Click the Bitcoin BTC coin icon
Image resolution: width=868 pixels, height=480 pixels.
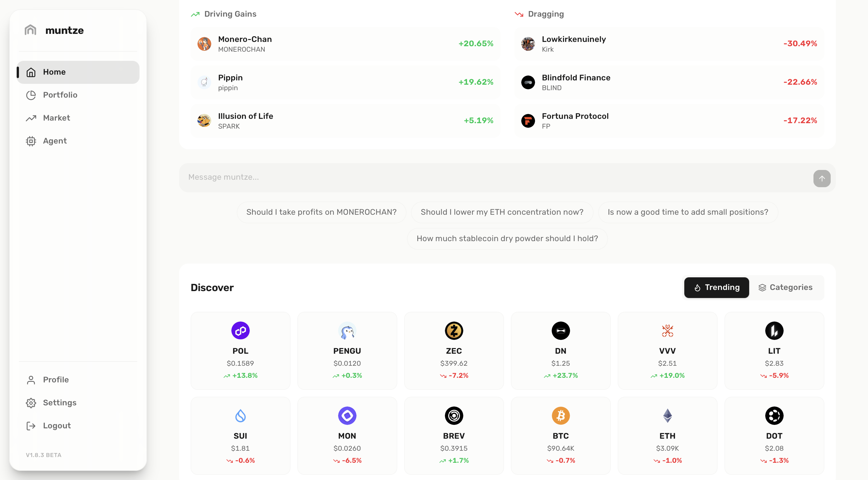(x=560, y=416)
